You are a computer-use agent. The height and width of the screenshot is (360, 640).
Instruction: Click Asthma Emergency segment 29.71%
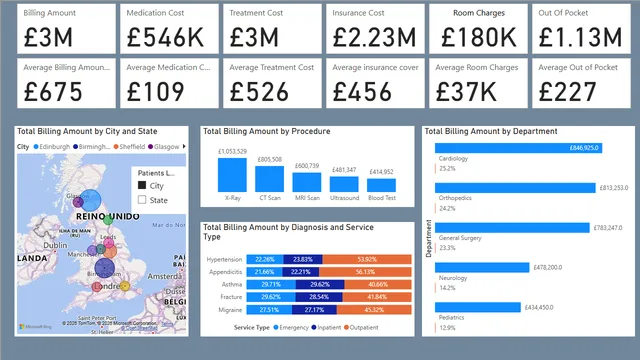coord(271,284)
